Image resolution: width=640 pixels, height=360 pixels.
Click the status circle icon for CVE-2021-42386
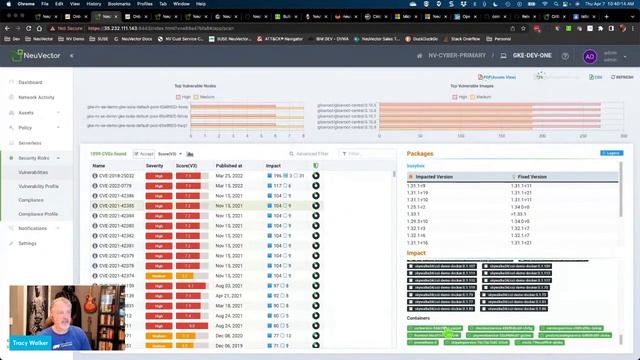[316, 196]
